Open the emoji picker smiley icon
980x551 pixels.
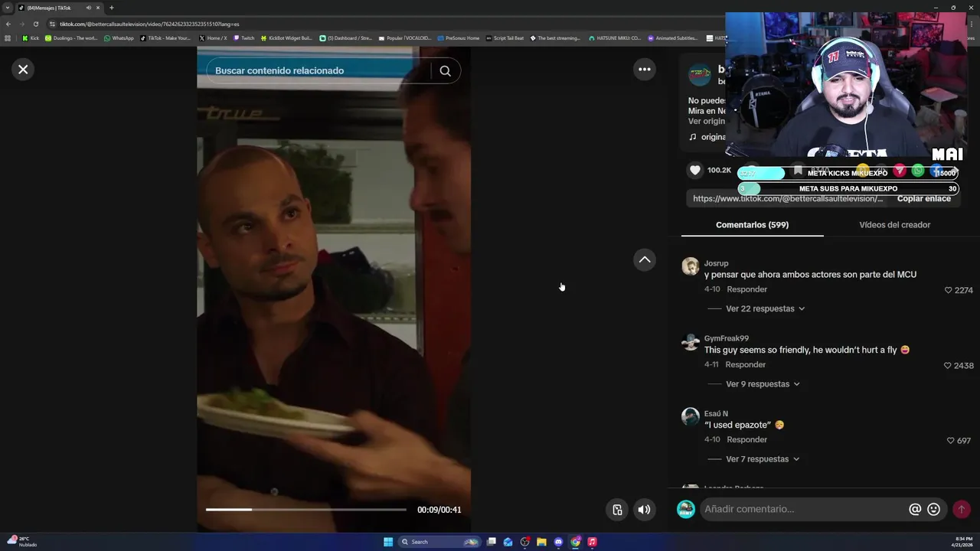(x=933, y=509)
